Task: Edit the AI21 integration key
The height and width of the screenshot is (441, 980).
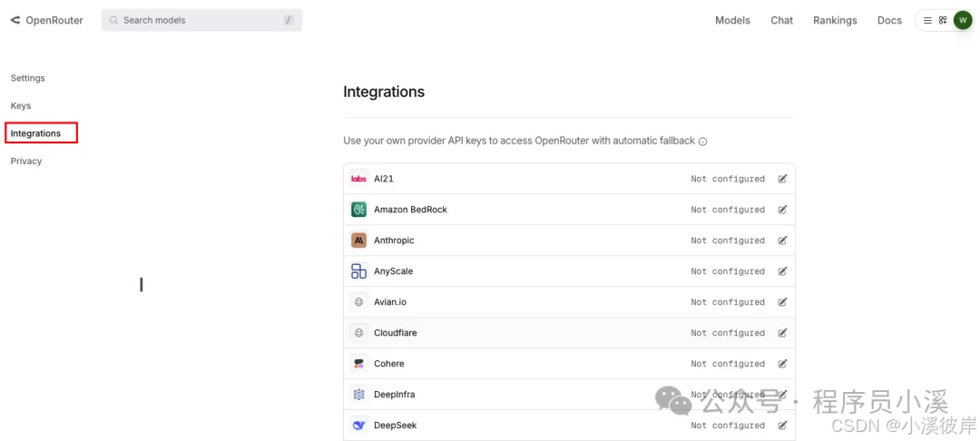Action: [782, 179]
